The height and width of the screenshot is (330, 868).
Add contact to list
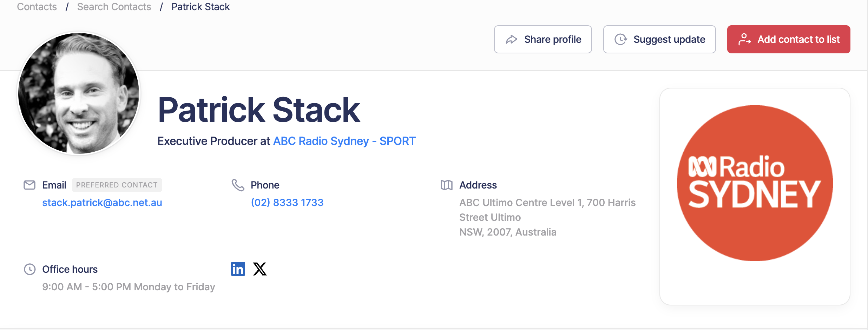[x=789, y=39]
